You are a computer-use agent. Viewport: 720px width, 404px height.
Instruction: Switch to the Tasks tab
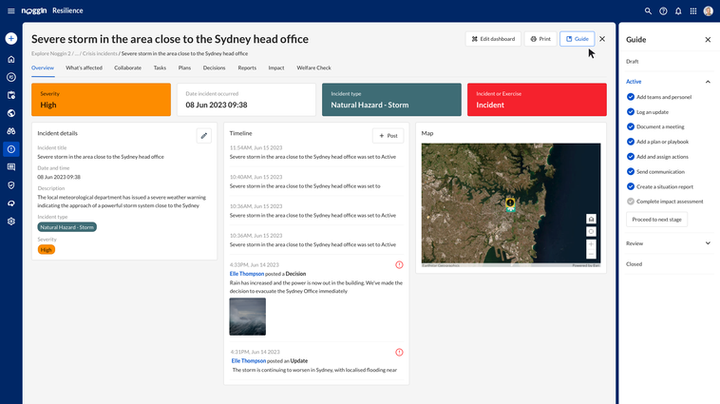pyautogui.click(x=160, y=68)
